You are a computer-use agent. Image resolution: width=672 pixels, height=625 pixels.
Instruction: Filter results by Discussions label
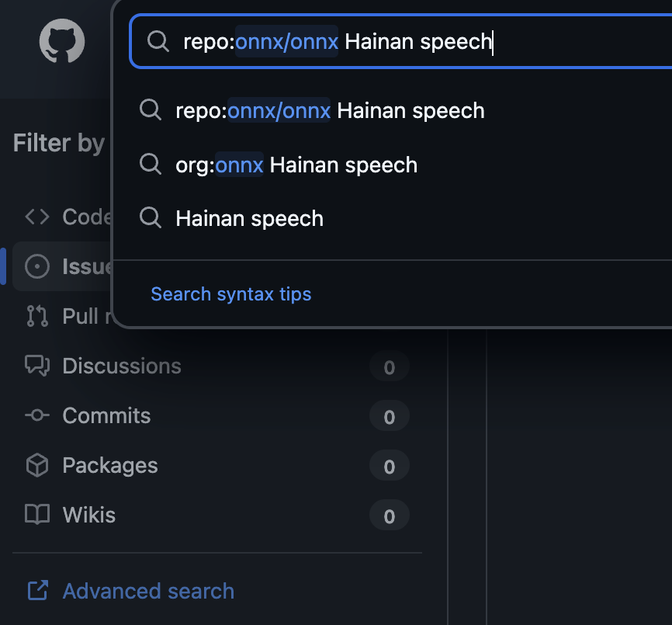[x=122, y=366]
